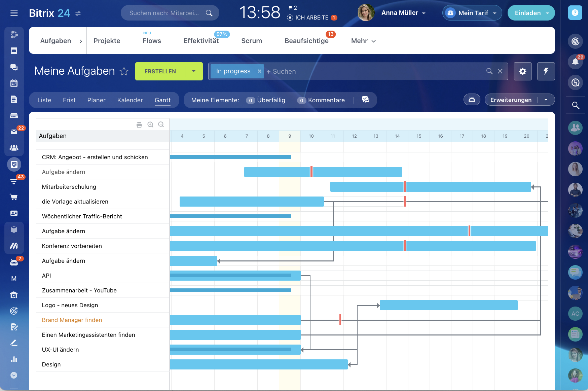
Task: Open the Scrum tab
Action: coord(251,41)
